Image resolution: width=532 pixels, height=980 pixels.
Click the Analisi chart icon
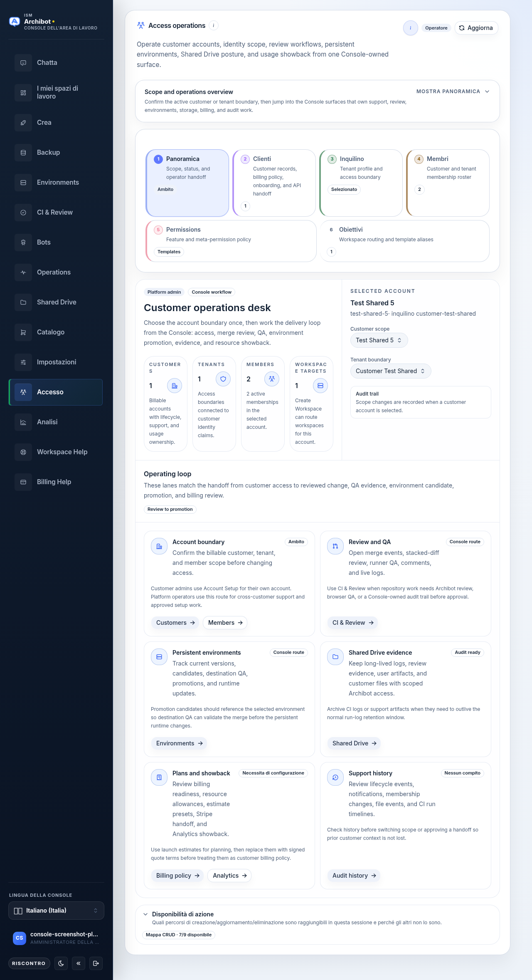[x=23, y=422]
